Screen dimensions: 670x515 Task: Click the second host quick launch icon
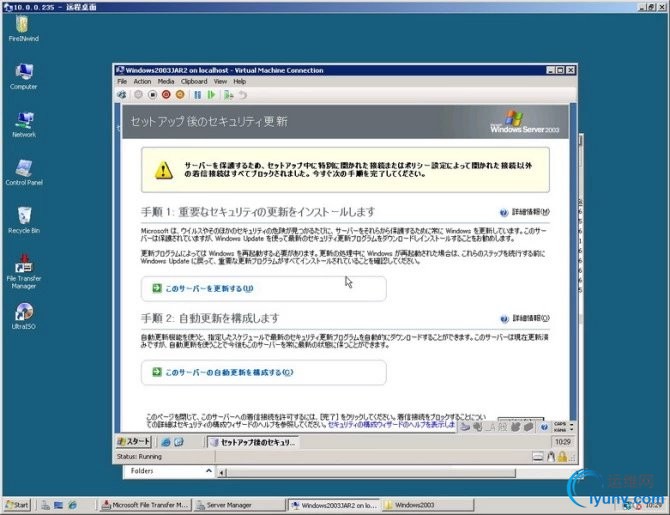(59, 505)
